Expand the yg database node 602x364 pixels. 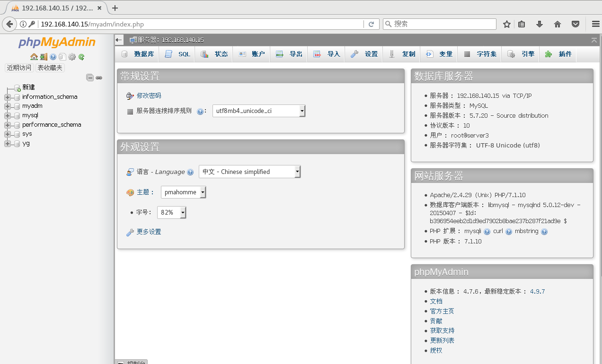(7, 144)
